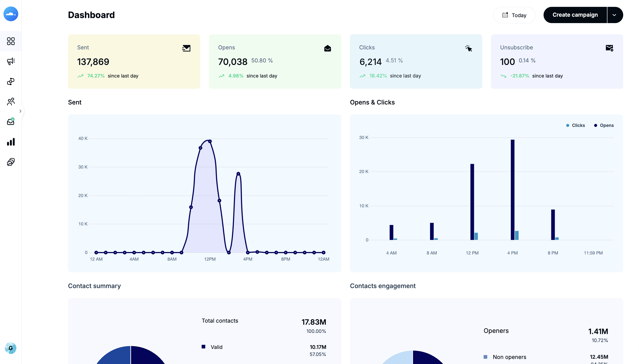Click the sent envelope icon in Sent card
The image size is (639, 364).
point(186,48)
